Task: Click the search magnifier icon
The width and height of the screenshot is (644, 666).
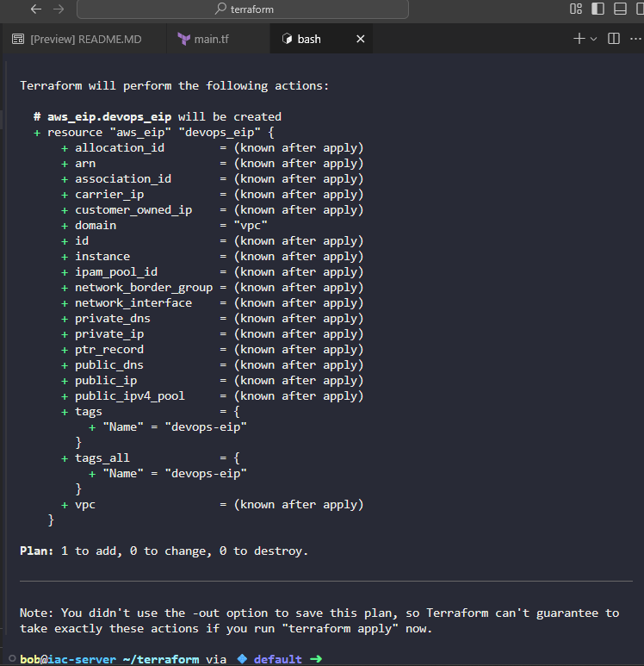Action: [220, 9]
